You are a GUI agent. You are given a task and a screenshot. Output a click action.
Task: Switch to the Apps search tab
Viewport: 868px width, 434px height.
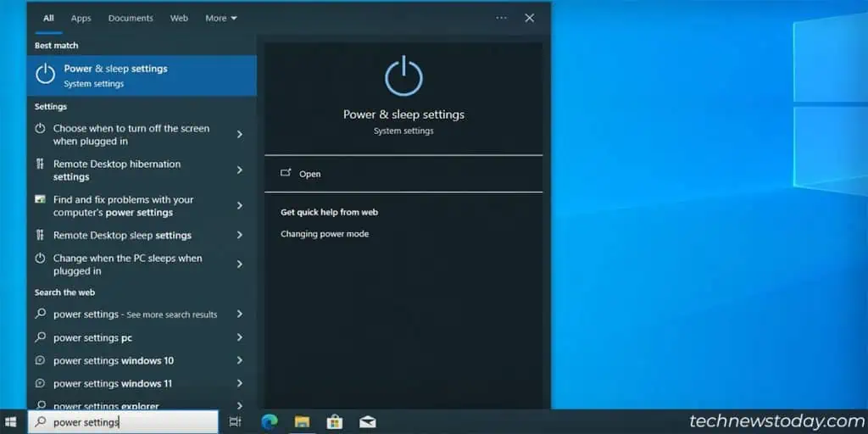coord(81,19)
